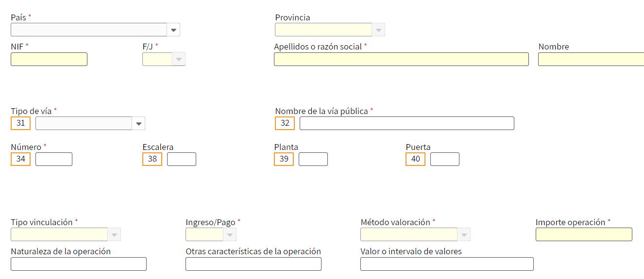This screenshot has width=644, height=279.
Task: Open the Método valoración dropdown
Action: (x=464, y=235)
